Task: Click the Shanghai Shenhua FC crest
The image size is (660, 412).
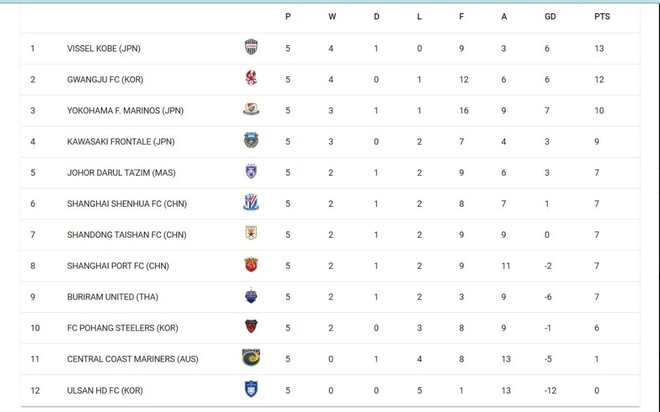Action: tap(251, 203)
